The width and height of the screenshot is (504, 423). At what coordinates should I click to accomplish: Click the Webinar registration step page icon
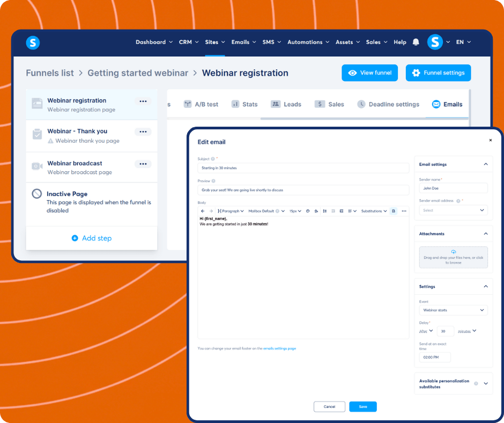37,104
